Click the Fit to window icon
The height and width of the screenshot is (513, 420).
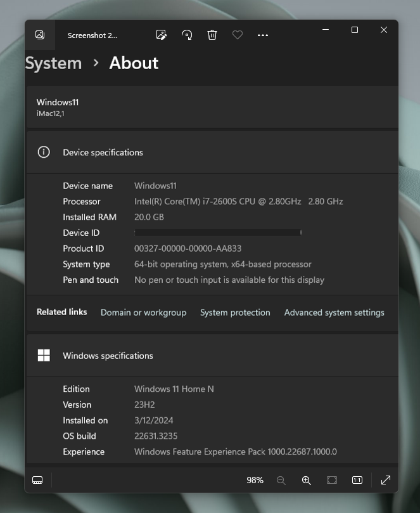tap(332, 480)
